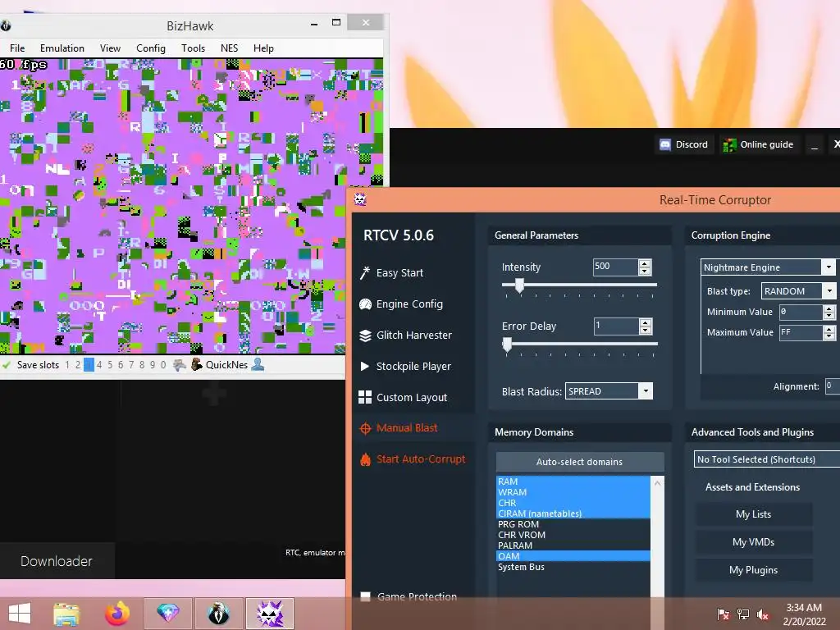Open the Stockpile Player play icon
The image size is (840, 630).
(x=365, y=367)
